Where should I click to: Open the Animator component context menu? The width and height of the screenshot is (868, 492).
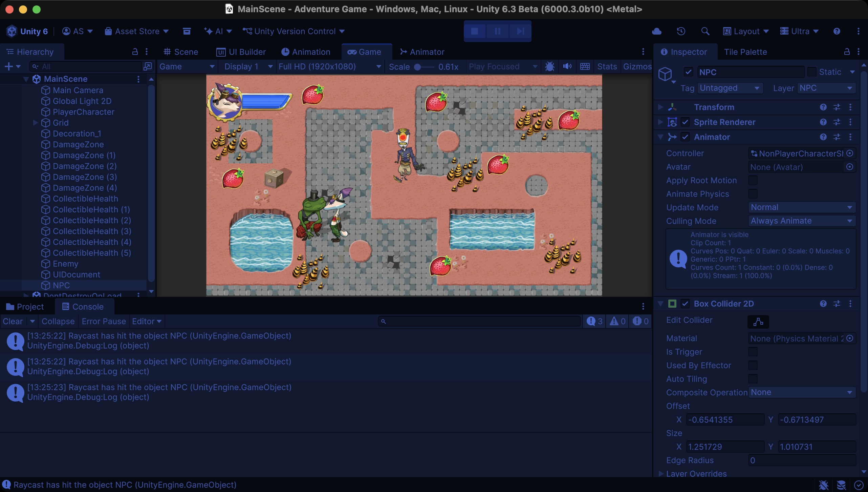coord(851,137)
